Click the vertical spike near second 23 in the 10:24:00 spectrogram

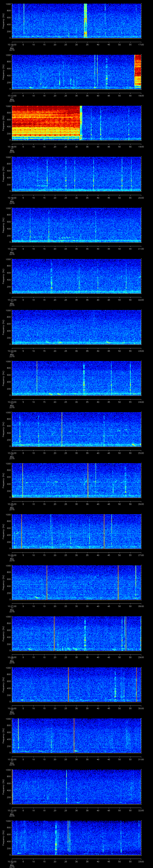coord(62,429)
